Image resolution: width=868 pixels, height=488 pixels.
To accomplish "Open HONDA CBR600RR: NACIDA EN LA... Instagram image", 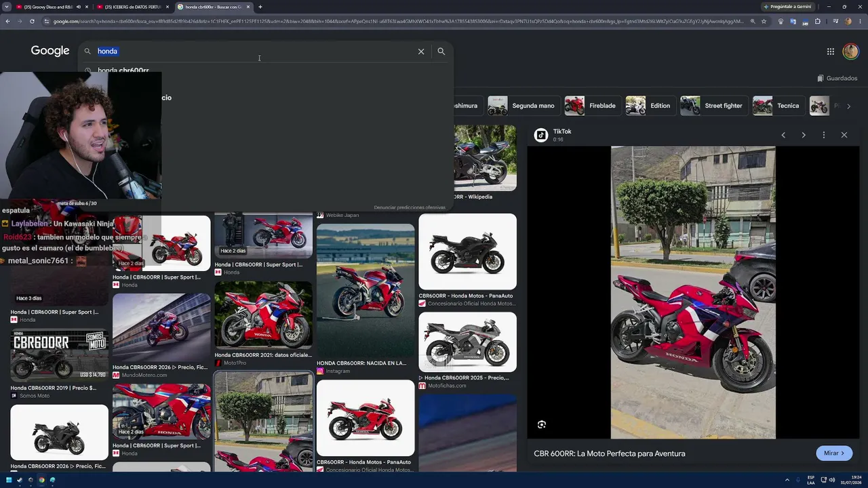I will click(366, 291).
